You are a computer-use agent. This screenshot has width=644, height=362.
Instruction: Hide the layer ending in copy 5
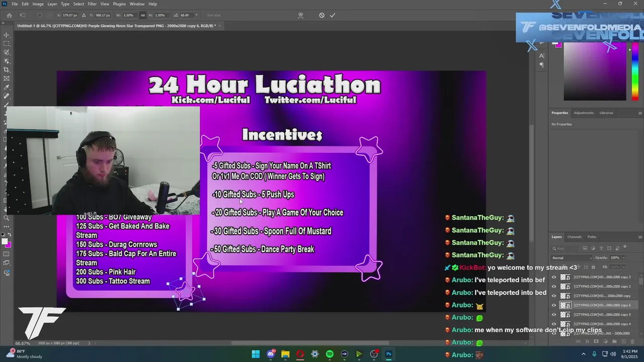coord(554,315)
